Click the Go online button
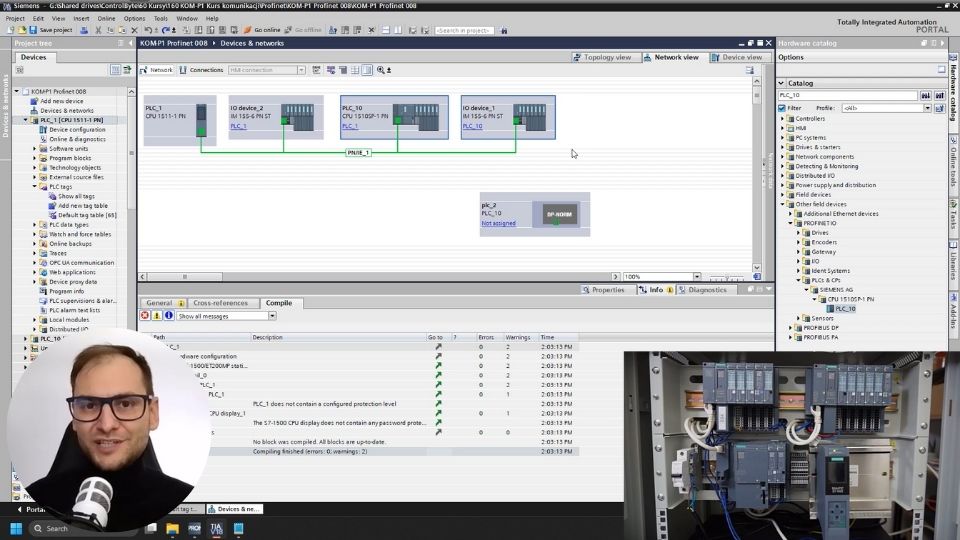This screenshot has width=960, height=540. [262, 30]
